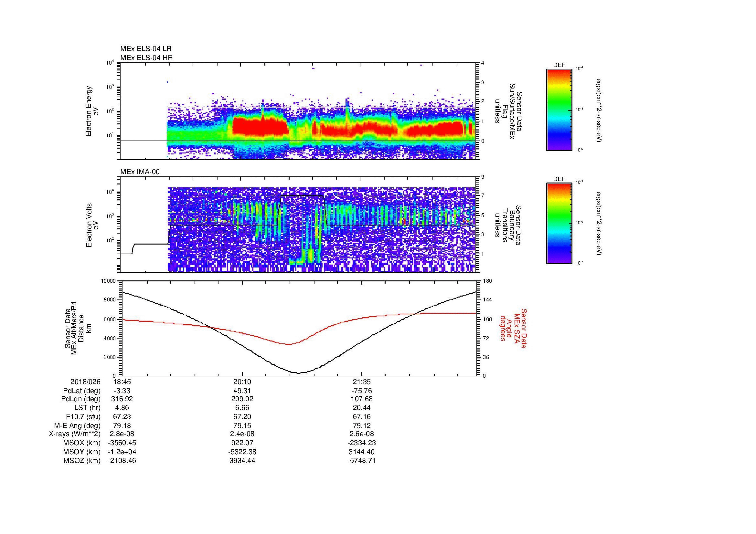Click the MSOY value -5322.38
This screenshot has height=534, width=756.
pos(242,452)
